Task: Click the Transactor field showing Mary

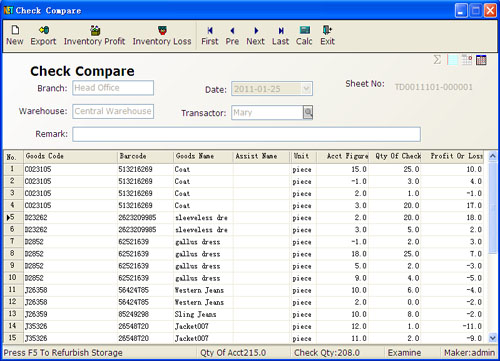Action: click(267, 113)
